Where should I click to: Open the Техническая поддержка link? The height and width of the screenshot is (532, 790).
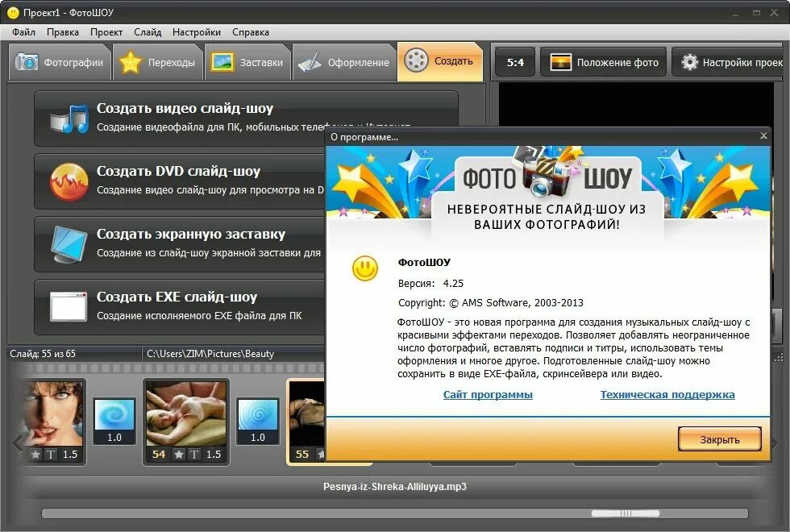[x=667, y=394]
